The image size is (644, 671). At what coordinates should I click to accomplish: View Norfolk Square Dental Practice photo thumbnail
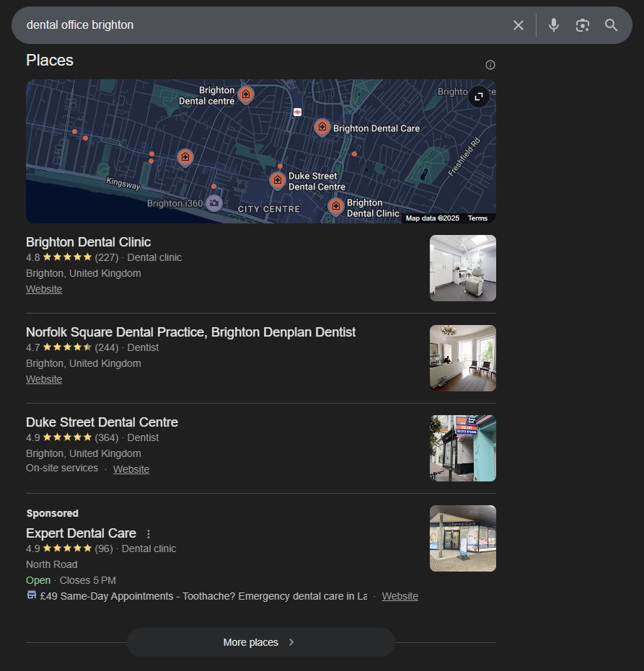pyautogui.click(x=463, y=358)
